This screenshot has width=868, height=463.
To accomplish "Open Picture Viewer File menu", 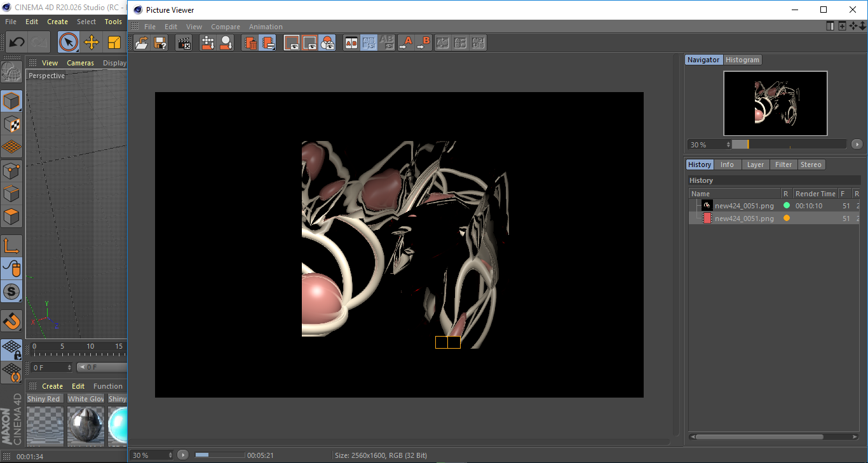I will click(x=150, y=27).
